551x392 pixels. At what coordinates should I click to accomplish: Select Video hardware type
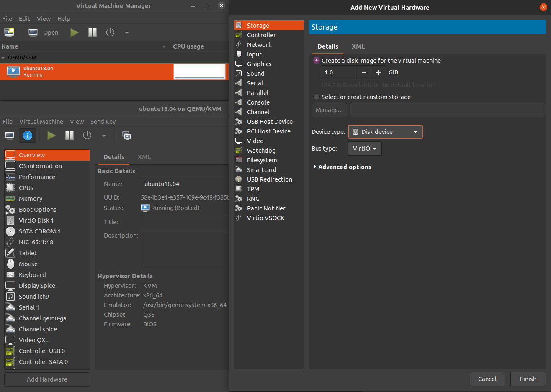click(269, 141)
